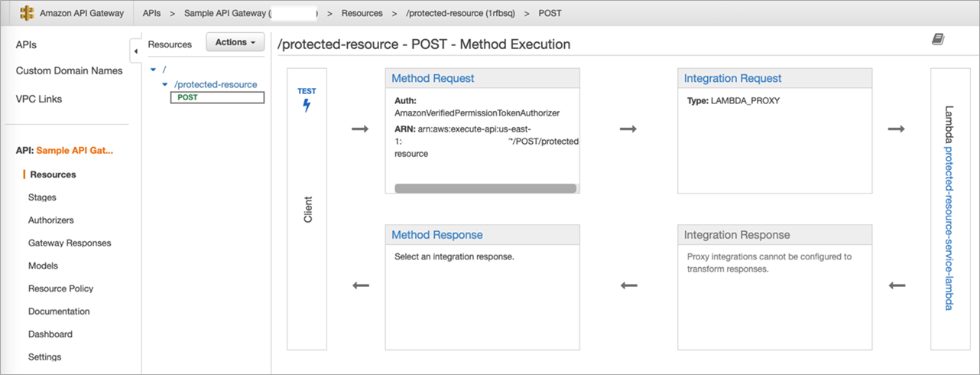Open the Method Request link

[x=433, y=78]
